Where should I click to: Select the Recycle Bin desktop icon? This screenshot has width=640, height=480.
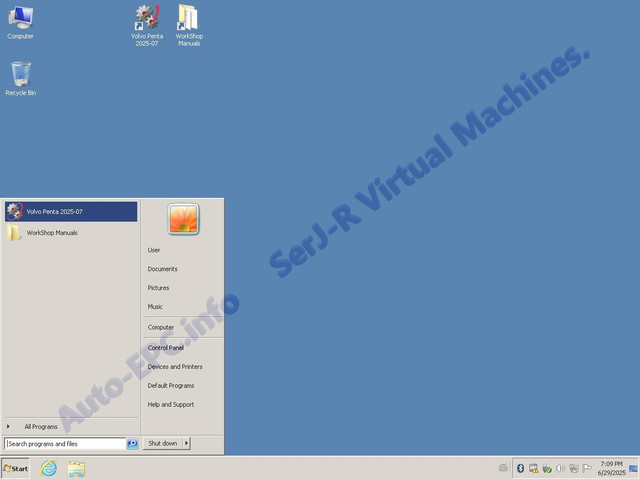(x=20, y=79)
